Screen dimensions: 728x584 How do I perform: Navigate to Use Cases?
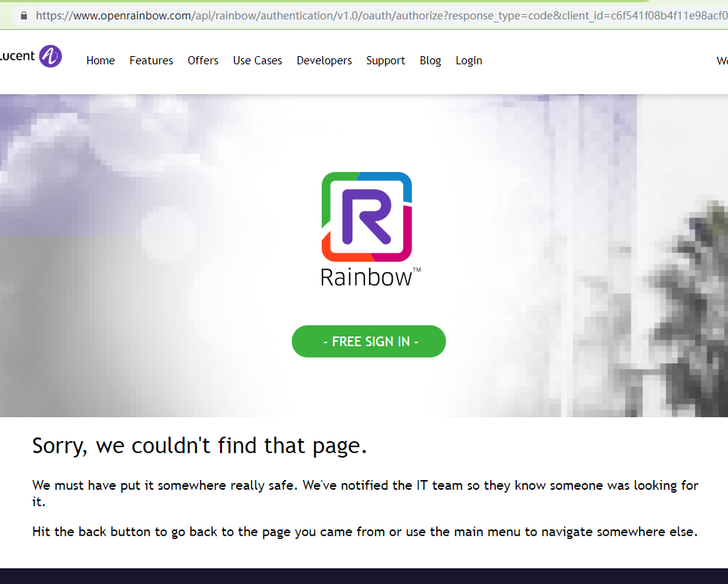(257, 61)
